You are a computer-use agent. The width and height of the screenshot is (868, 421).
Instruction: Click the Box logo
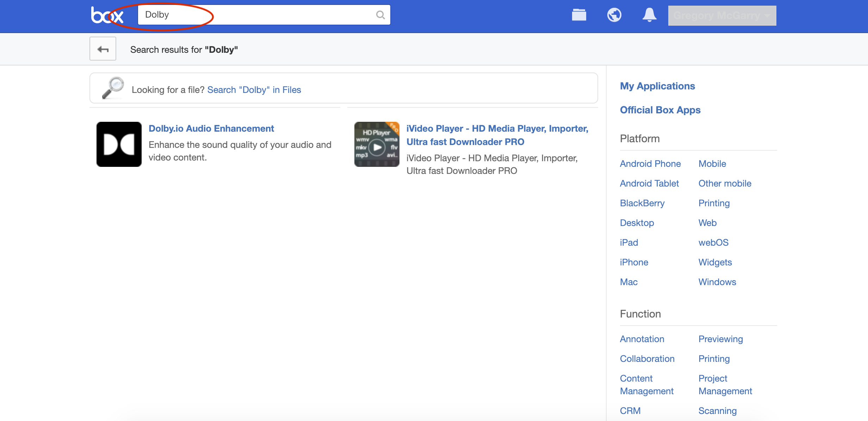[x=107, y=15]
